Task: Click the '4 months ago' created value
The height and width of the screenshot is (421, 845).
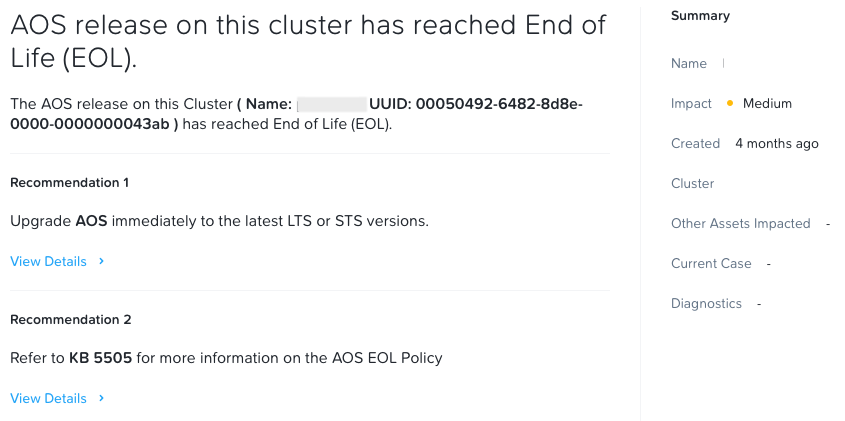Action: click(x=777, y=143)
